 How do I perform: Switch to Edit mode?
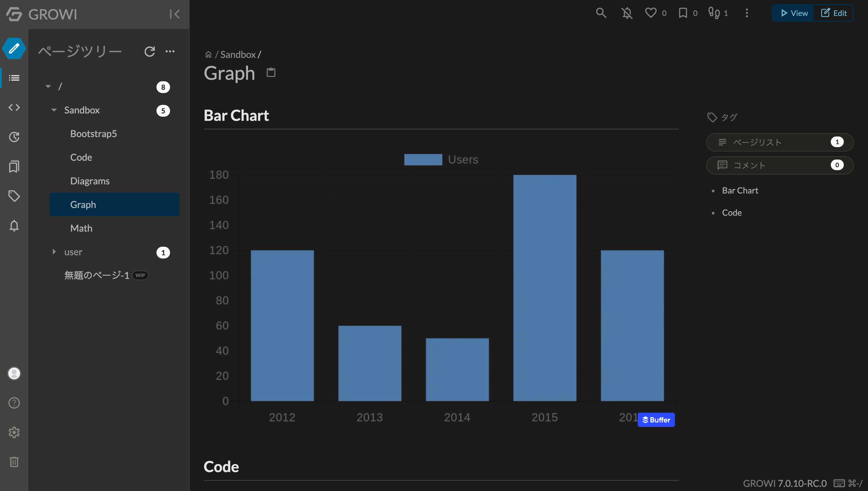[834, 13]
